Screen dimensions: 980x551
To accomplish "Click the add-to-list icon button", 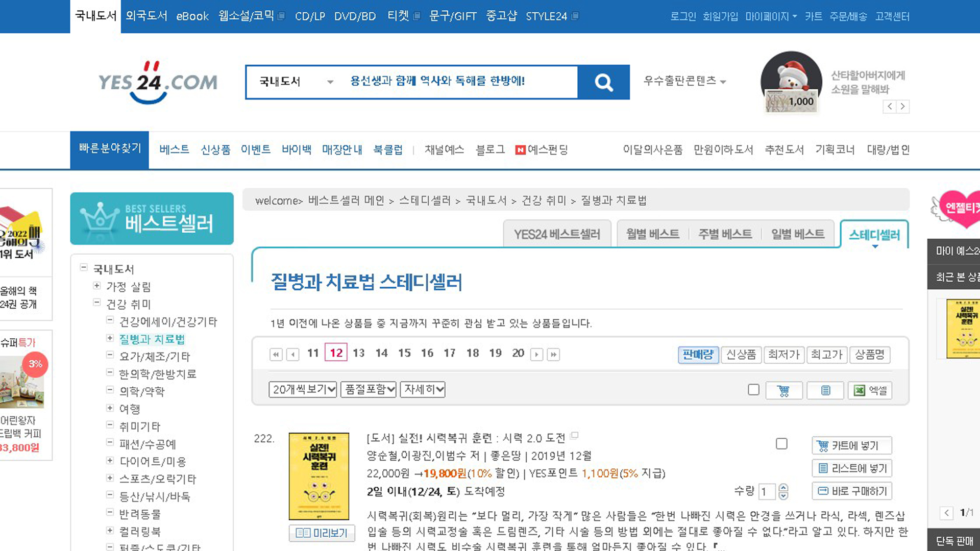I will click(825, 390).
